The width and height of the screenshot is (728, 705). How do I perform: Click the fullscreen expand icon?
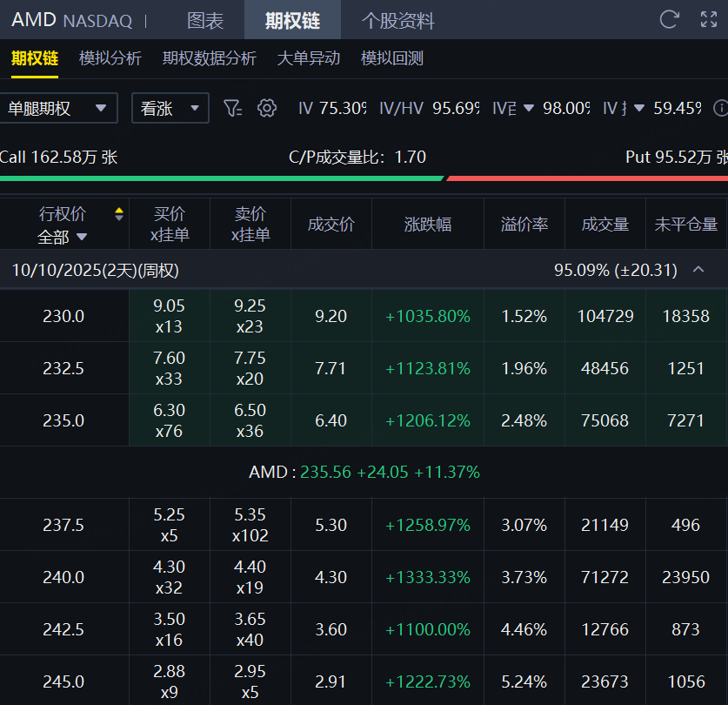pyautogui.click(x=709, y=20)
